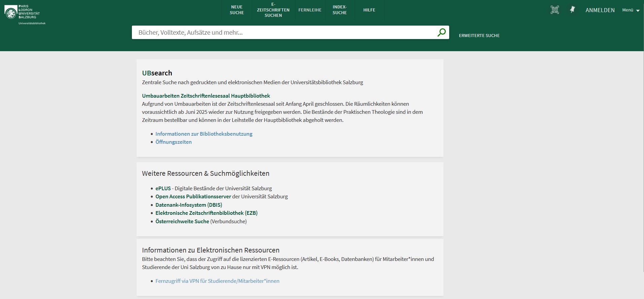Open Informationen zur Bibliotheksbenutzung link

point(204,134)
